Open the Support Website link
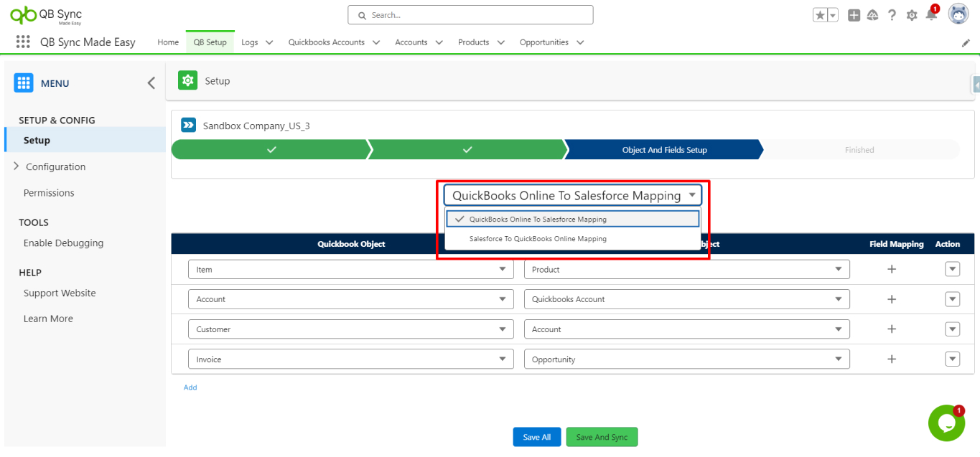 pyautogui.click(x=60, y=293)
